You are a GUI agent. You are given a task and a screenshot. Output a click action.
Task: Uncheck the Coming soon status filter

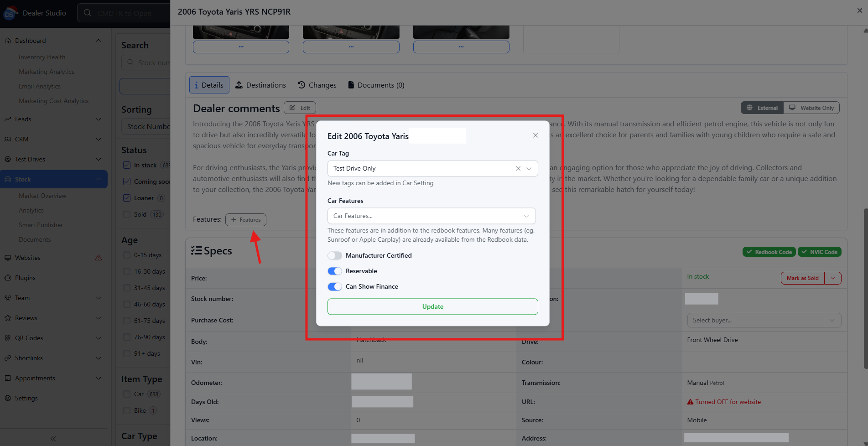pyautogui.click(x=127, y=182)
